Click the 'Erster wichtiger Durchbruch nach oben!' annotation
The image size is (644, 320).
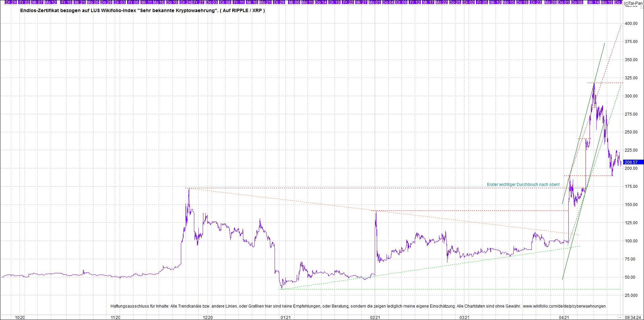(523, 185)
